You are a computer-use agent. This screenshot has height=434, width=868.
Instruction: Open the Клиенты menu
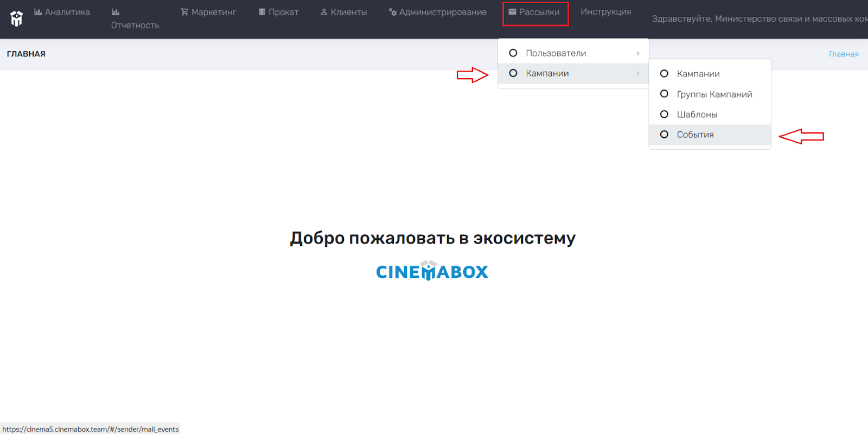tap(344, 12)
